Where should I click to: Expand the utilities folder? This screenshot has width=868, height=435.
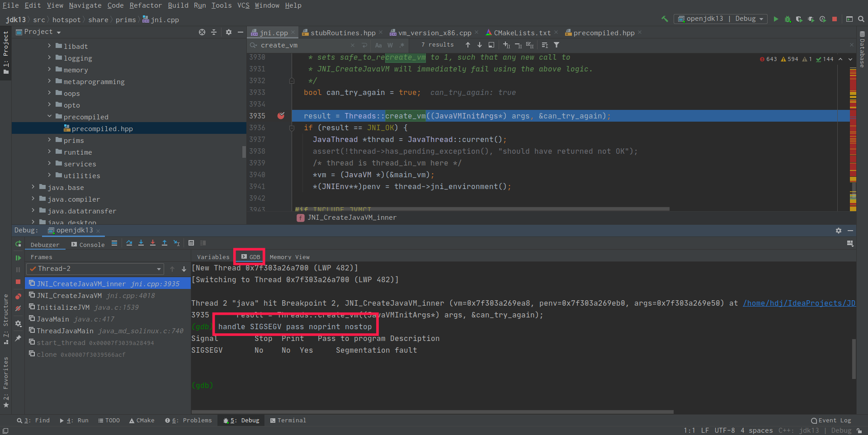pos(50,175)
